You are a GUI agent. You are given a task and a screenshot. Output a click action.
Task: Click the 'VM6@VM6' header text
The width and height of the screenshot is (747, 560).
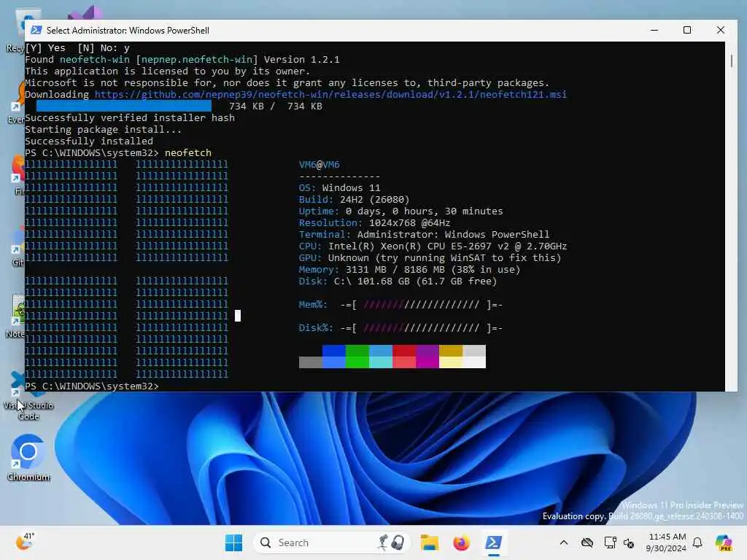(x=320, y=165)
